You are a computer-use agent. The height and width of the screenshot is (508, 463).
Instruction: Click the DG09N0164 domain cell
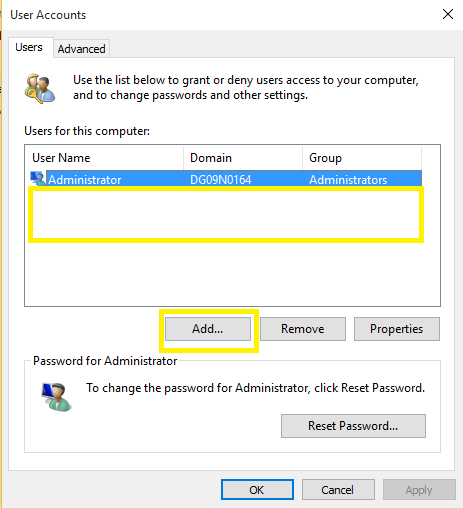pyautogui.click(x=221, y=180)
